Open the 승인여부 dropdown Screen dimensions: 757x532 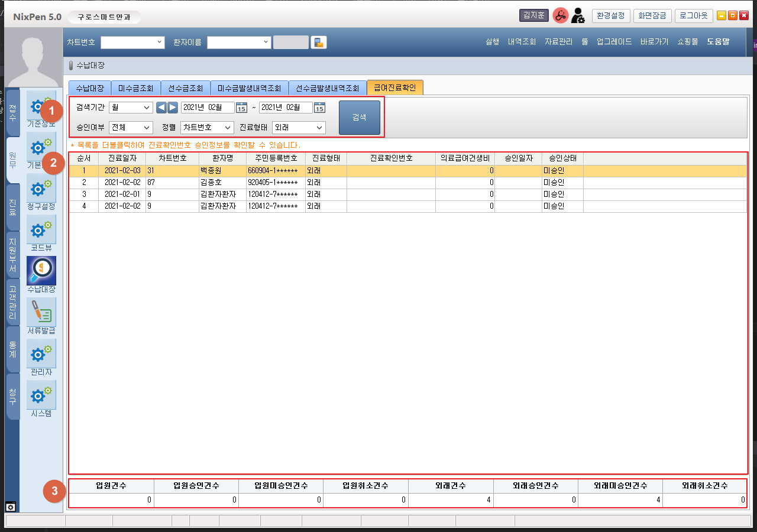131,128
